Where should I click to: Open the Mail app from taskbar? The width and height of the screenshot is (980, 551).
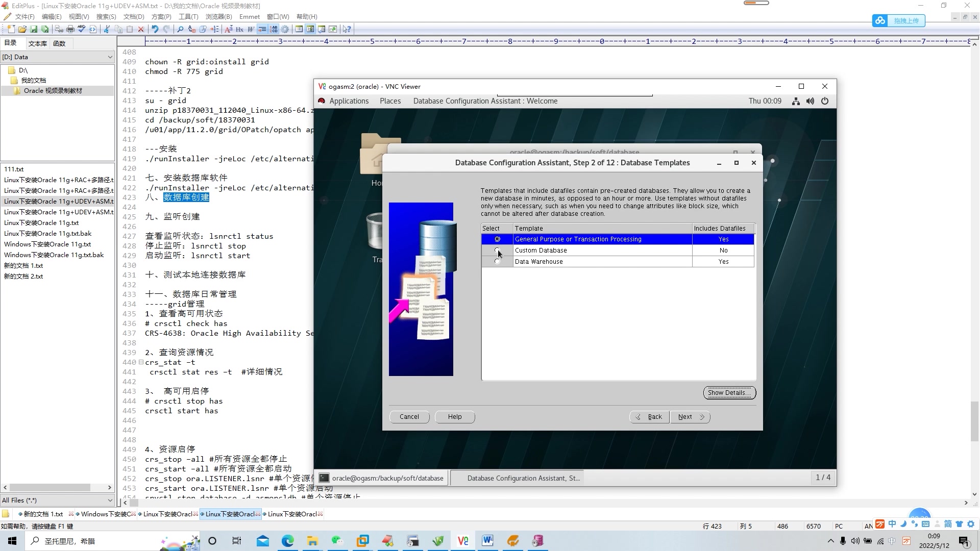coord(263,541)
